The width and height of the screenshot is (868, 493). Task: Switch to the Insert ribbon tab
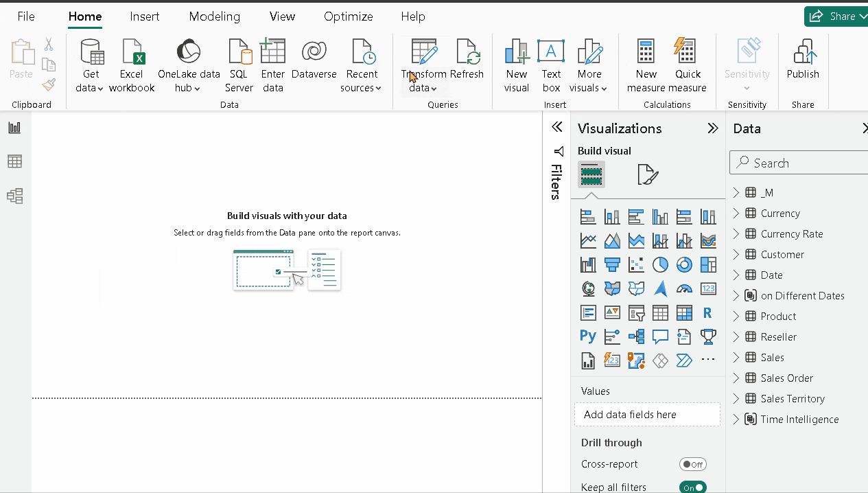point(145,16)
